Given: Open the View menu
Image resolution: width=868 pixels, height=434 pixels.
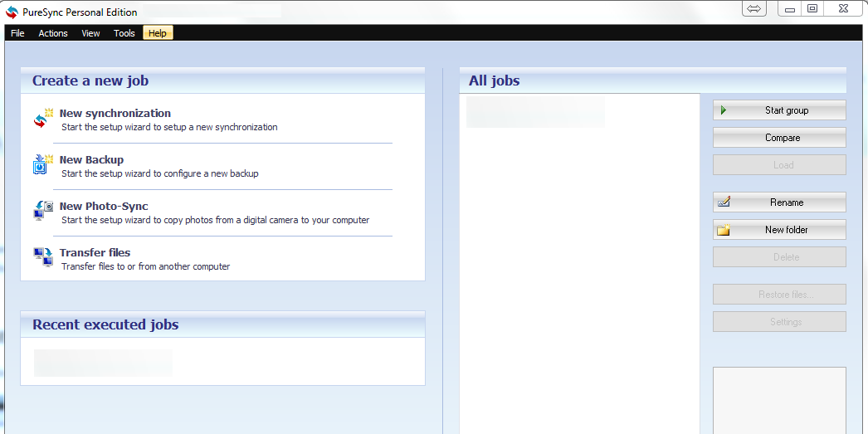Looking at the screenshot, I should pyautogui.click(x=90, y=33).
